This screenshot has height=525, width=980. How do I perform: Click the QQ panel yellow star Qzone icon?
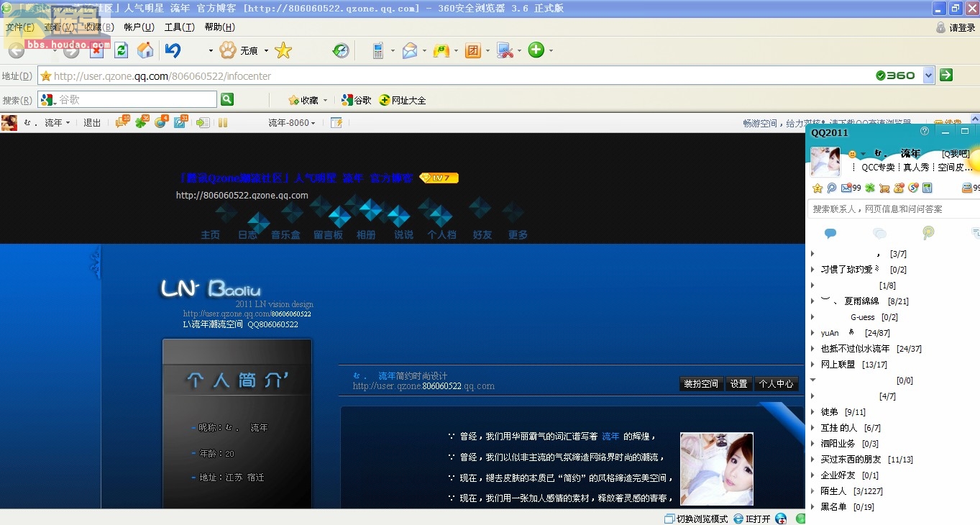coord(818,188)
